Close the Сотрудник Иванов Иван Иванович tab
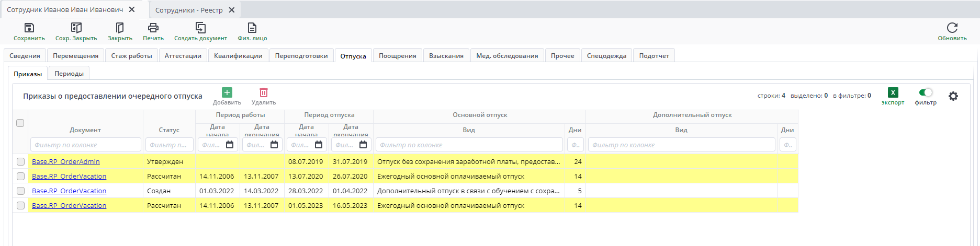The height and width of the screenshot is (246, 980). pos(132,9)
